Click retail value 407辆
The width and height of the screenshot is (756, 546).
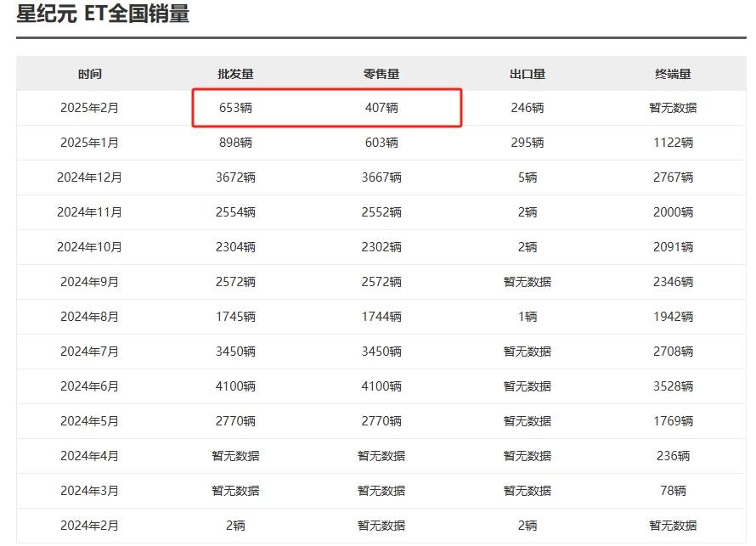click(381, 108)
